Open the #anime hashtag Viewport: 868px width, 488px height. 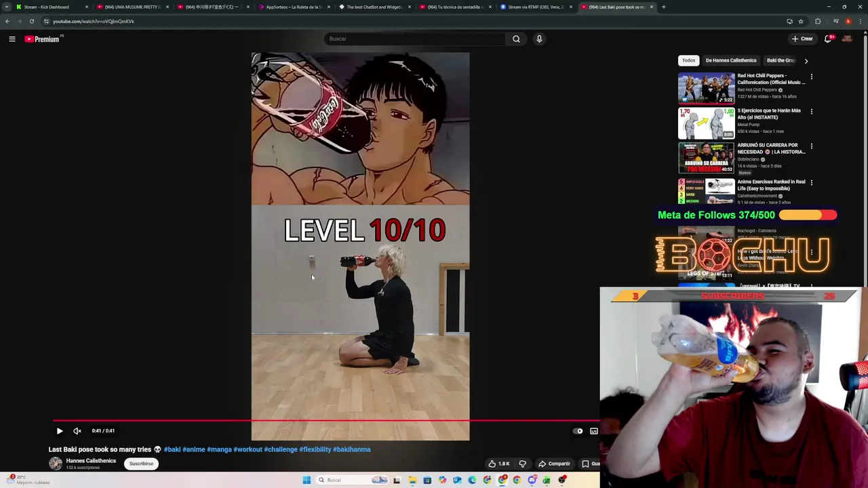click(x=194, y=449)
